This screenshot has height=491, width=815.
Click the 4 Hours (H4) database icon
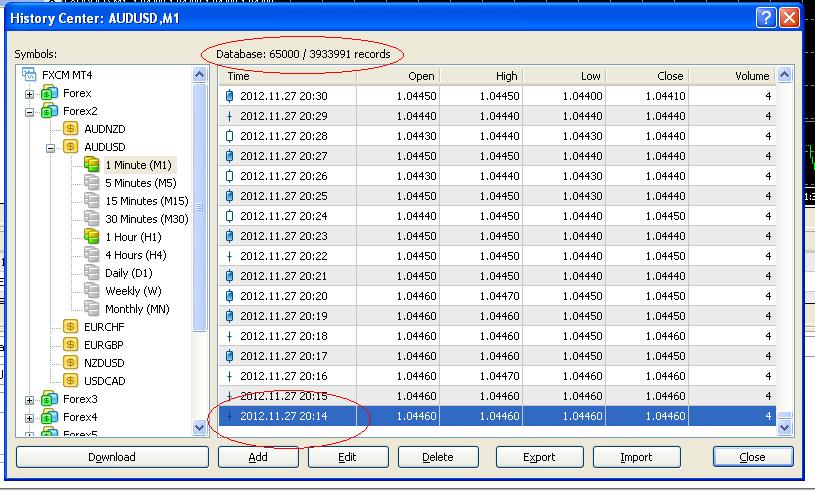[92, 255]
